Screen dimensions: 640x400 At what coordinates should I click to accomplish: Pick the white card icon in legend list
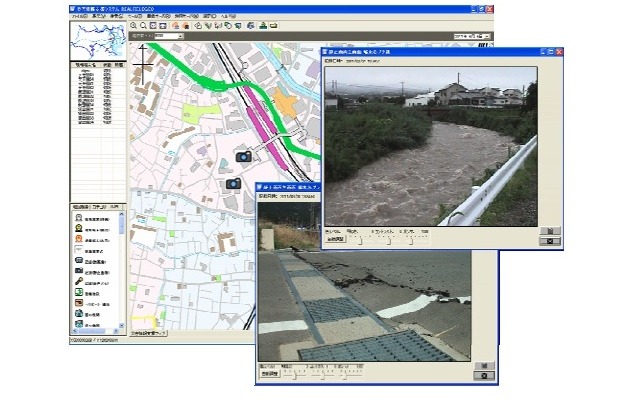(x=79, y=250)
